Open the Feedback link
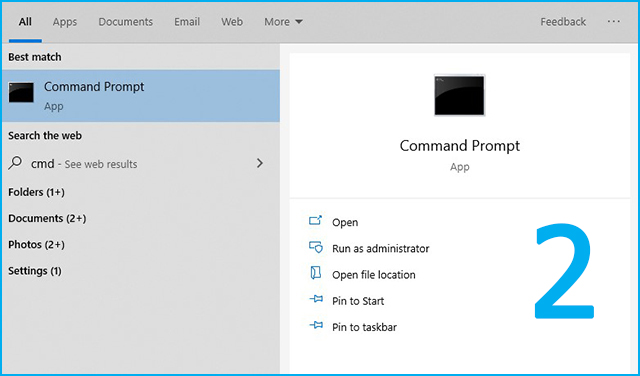This screenshot has width=640, height=376. coord(563,22)
